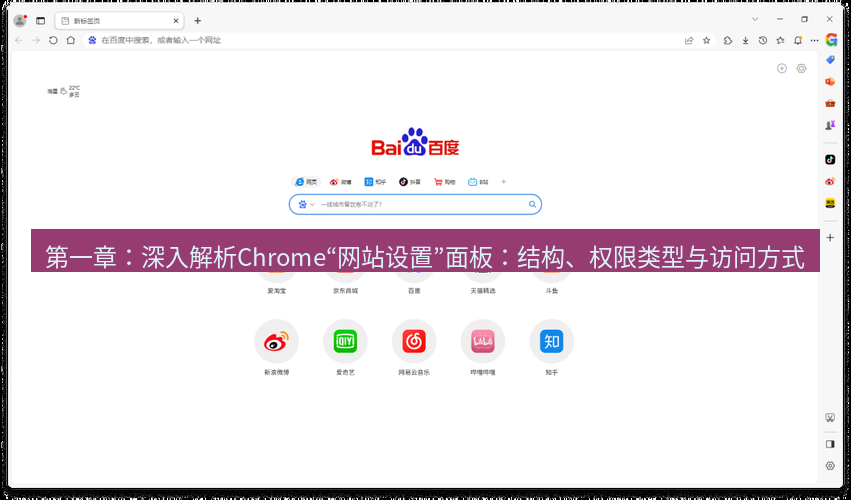Open the 百度 shortcut label
Image resolution: width=851 pixels, height=500 pixels.
pyautogui.click(x=414, y=291)
